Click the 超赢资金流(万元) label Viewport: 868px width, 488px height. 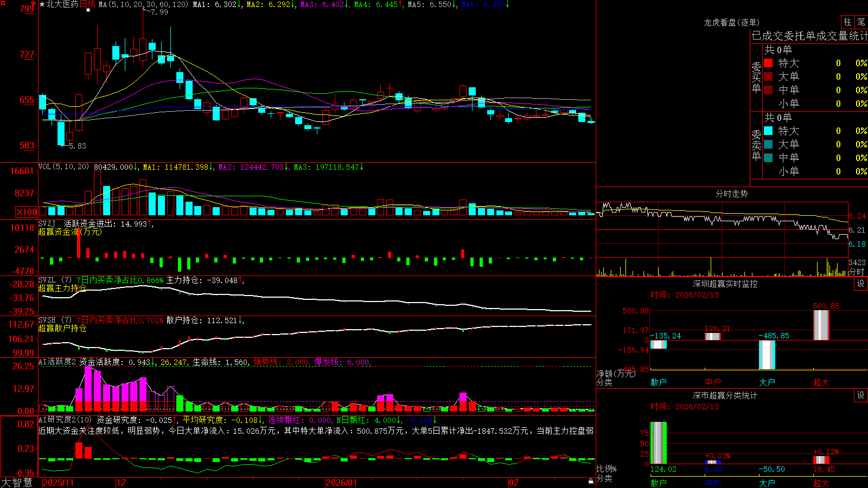pos(70,232)
